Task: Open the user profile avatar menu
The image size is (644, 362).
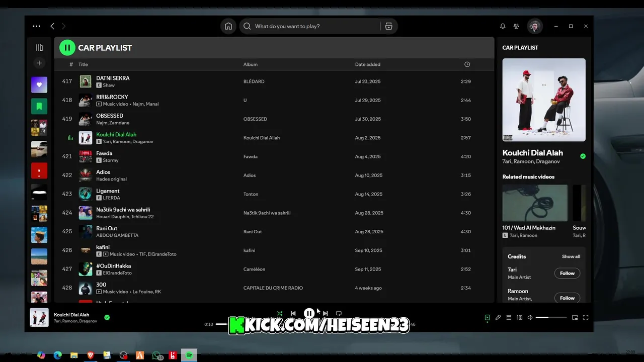Action: pos(534,26)
